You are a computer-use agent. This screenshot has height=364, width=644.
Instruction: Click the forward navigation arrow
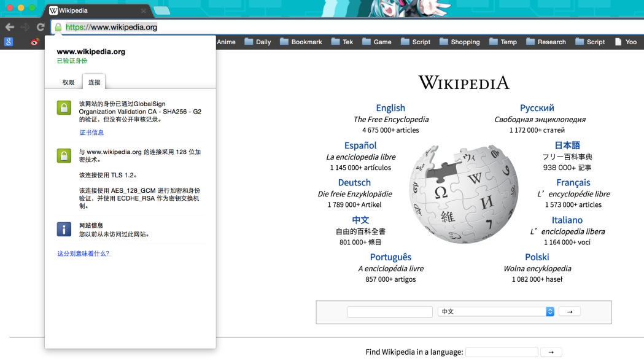tap(25, 27)
